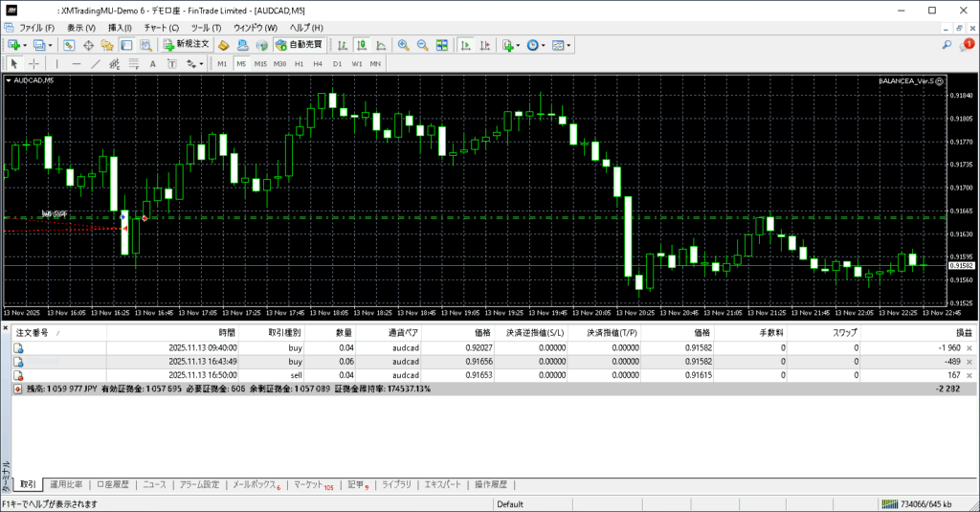Select the vertical line drawing tool
The image size is (980, 512).
point(57,64)
